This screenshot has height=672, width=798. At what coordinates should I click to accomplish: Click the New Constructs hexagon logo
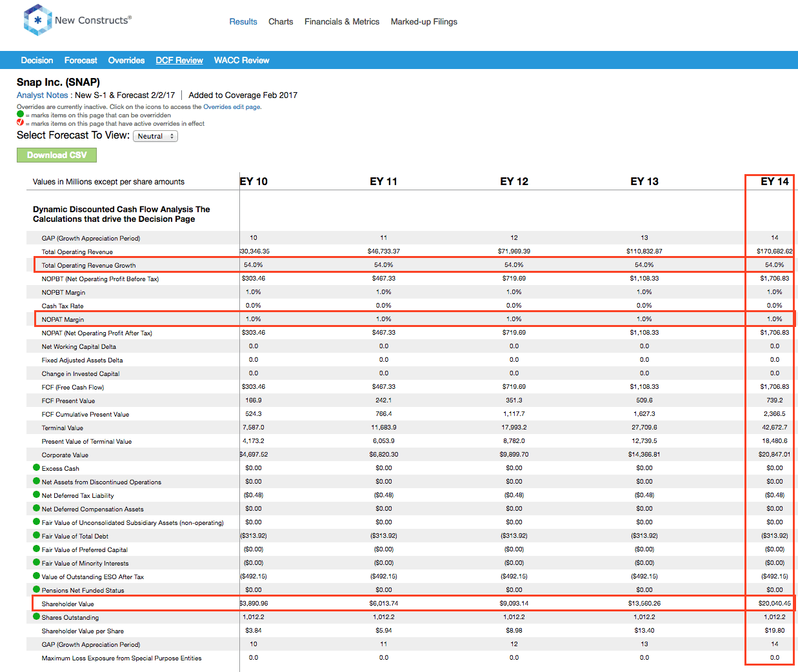tap(37, 20)
